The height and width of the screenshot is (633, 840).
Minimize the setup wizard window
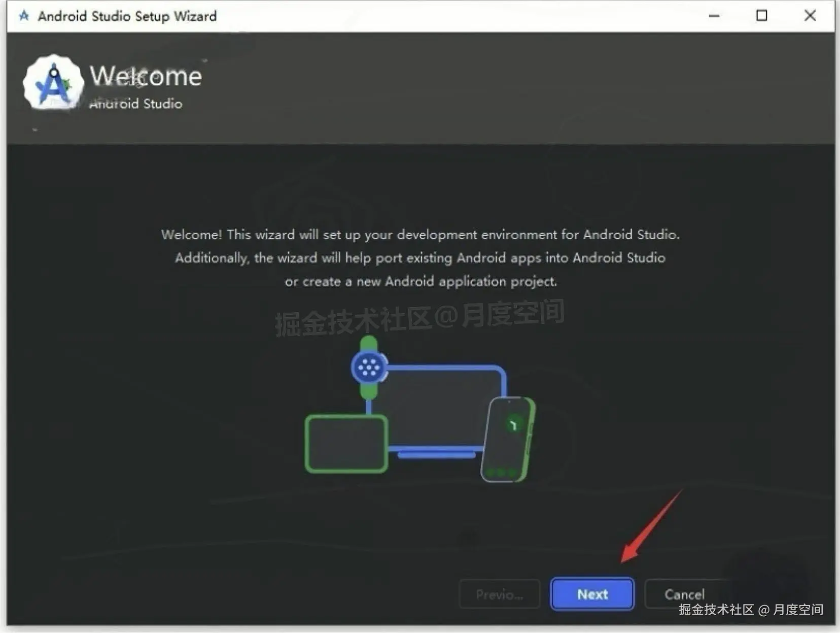click(714, 16)
